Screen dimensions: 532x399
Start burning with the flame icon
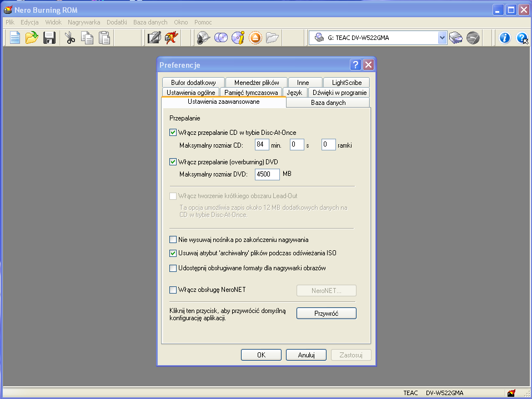tap(172, 38)
